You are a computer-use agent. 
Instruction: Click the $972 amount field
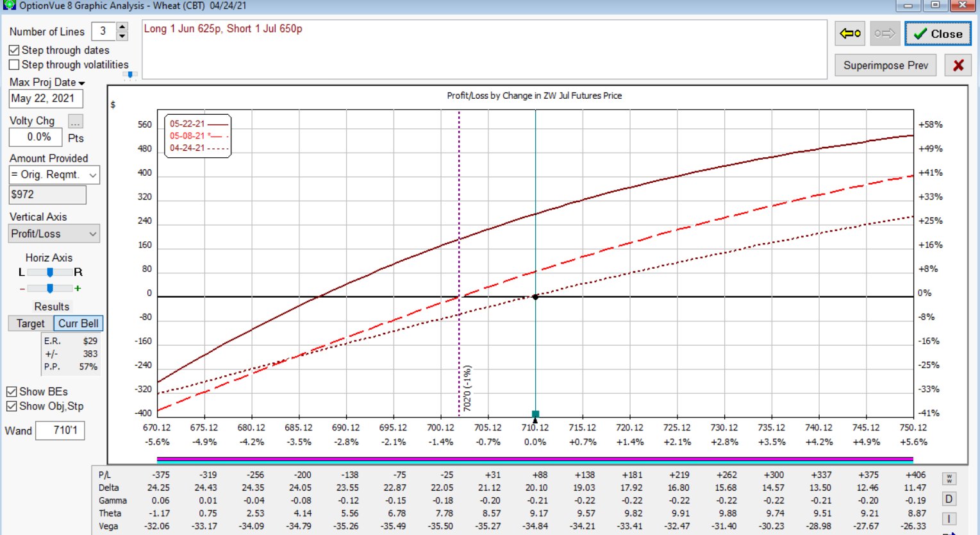[x=47, y=194]
